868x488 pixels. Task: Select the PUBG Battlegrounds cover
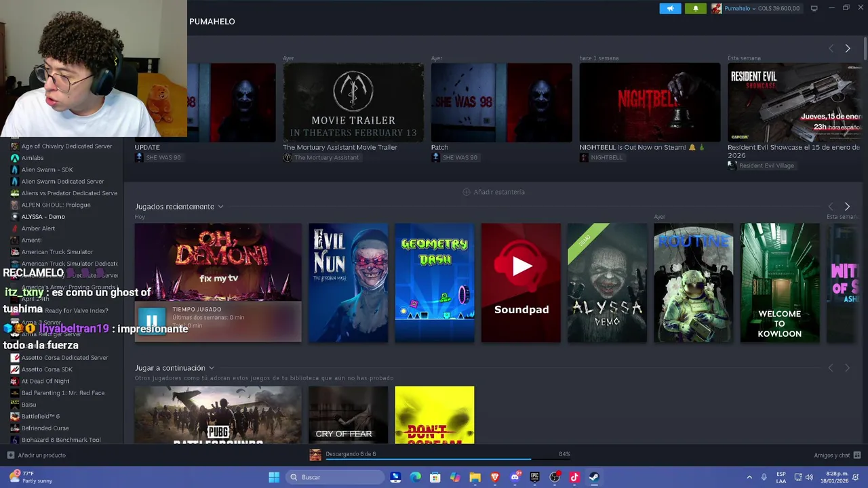pyautogui.click(x=218, y=415)
